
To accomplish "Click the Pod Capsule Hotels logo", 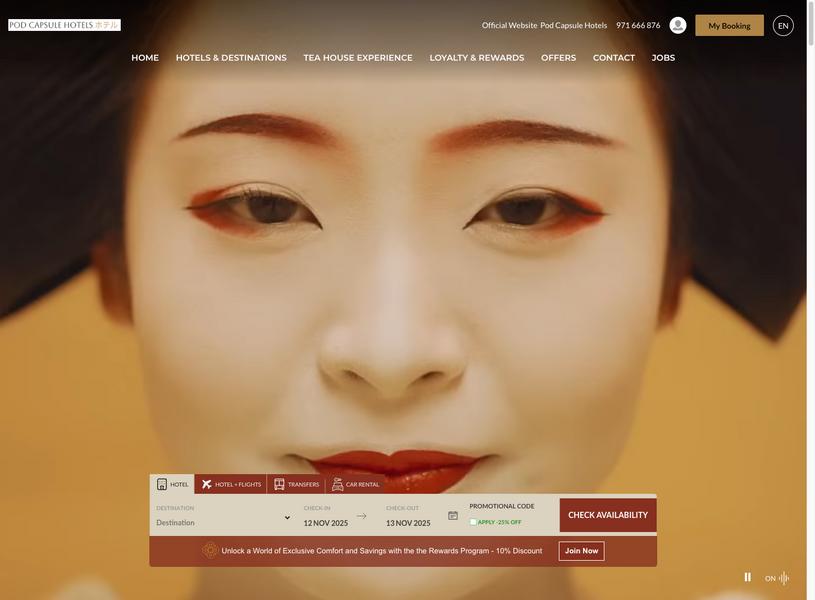I will click(x=64, y=25).
